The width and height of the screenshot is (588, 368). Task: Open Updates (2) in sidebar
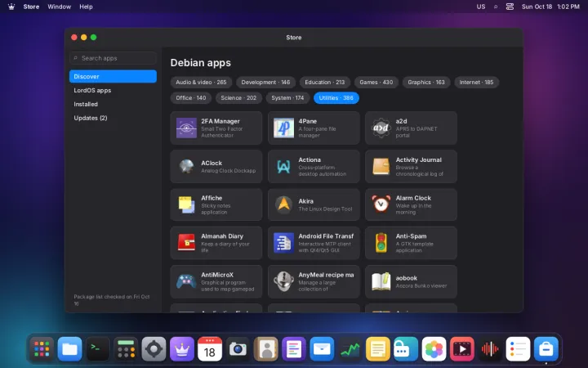point(113,118)
